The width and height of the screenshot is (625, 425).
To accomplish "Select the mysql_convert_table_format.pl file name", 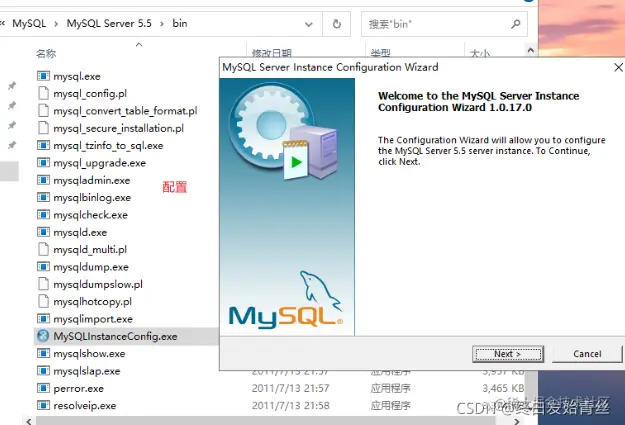I will pyautogui.click(x=125, y=111).
